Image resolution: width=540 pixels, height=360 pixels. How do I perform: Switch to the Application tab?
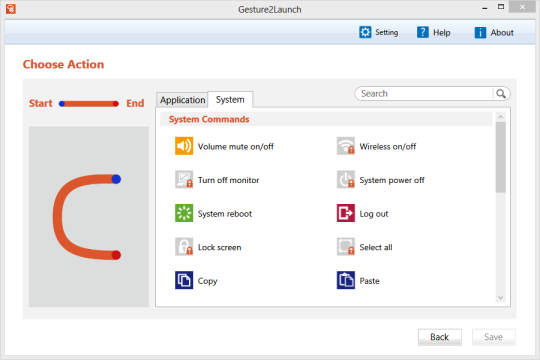(182, 100)
